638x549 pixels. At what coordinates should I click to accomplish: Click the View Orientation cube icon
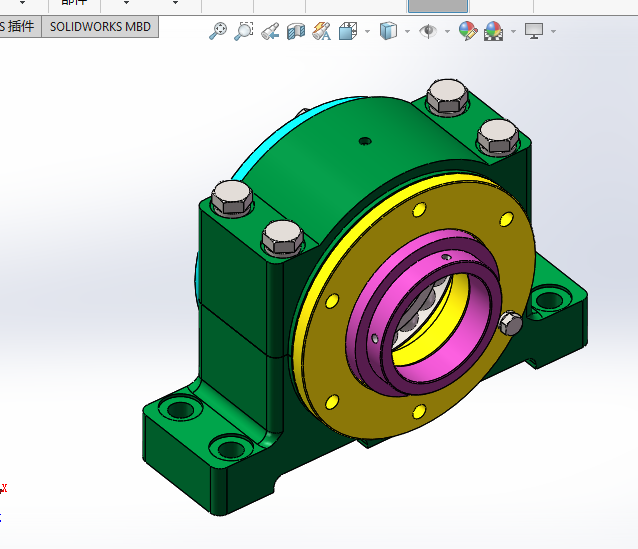pyautogui.click(x=348, y=31)
